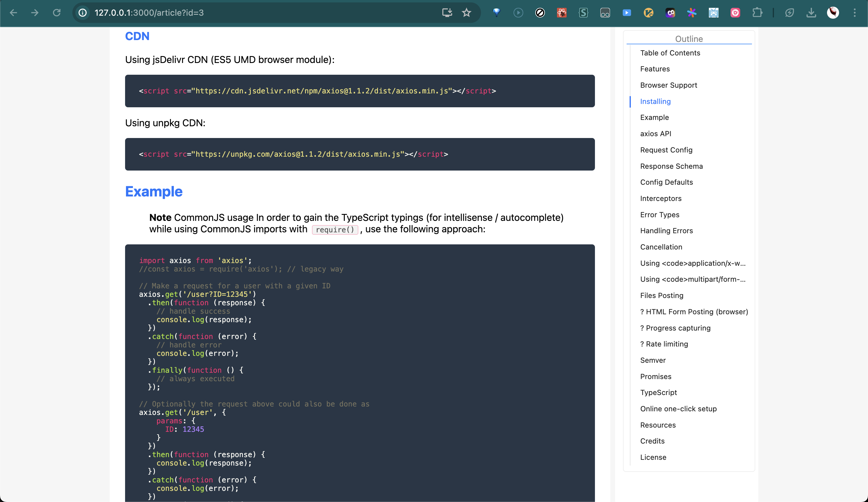Open the colorful asterisk extension icon

coord(692,13)
